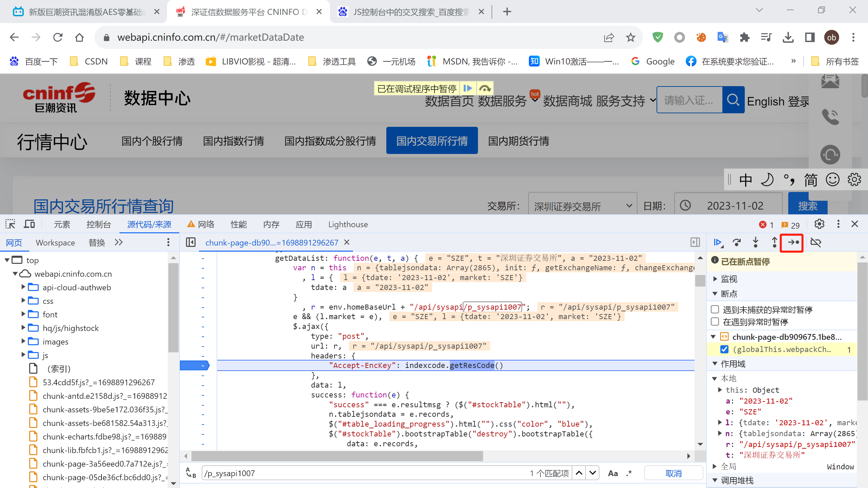Viewport: 868px width, 488px height.
Task: Step out of current function
Action: 774,242
